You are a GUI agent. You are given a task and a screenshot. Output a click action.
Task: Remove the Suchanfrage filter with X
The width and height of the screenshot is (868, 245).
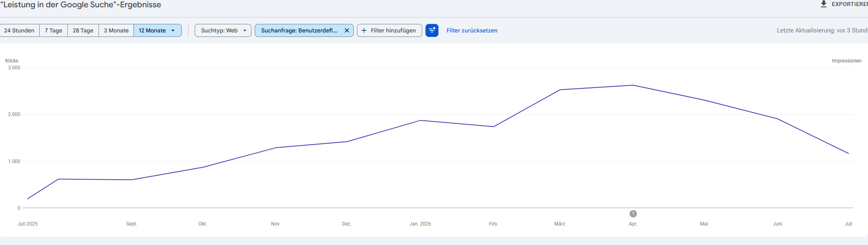tap(347, 30)
